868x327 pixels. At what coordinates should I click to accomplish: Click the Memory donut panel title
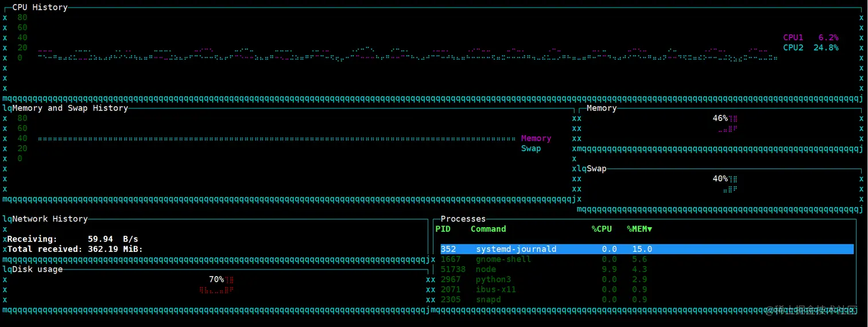602,108
